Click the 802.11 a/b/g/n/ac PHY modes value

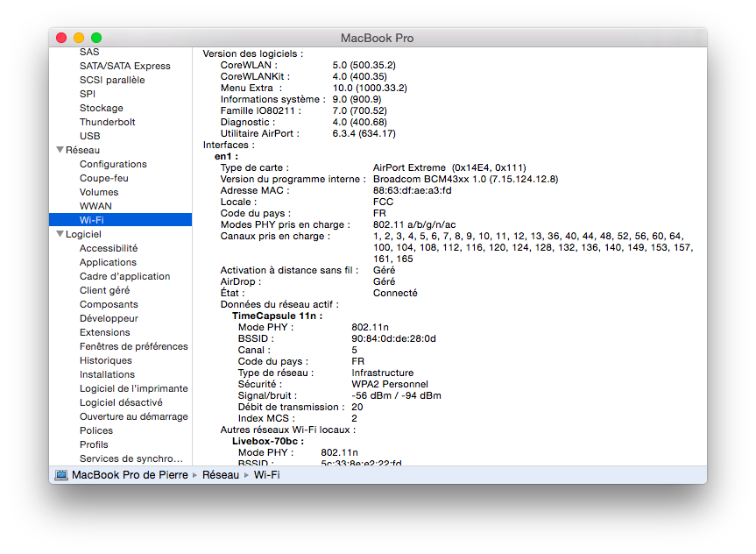click(x=414, y=224)
